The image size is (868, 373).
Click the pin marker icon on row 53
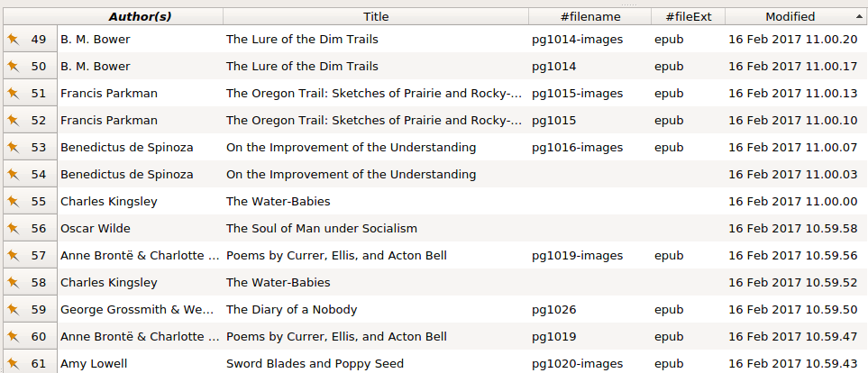(14, 148)
